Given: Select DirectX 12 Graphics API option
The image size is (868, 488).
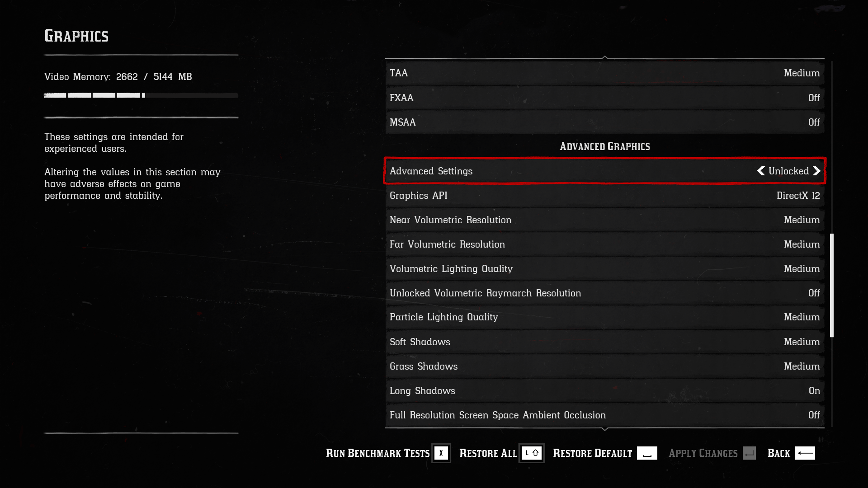Looking at the screenshot, I should tap(604, 196).
